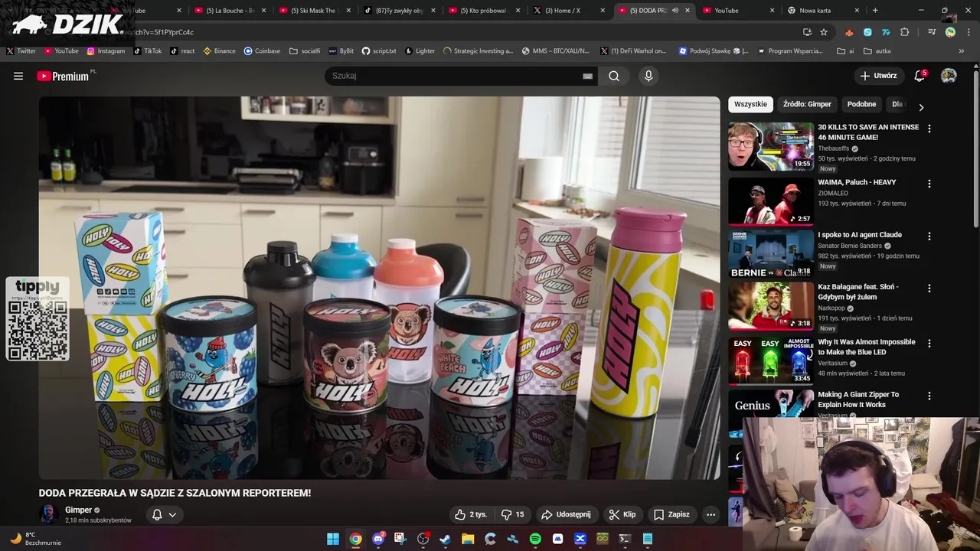This screenshot has height=551, width=980.
Task: Open the Coinbase bookmark
Action: pos(262,51)
